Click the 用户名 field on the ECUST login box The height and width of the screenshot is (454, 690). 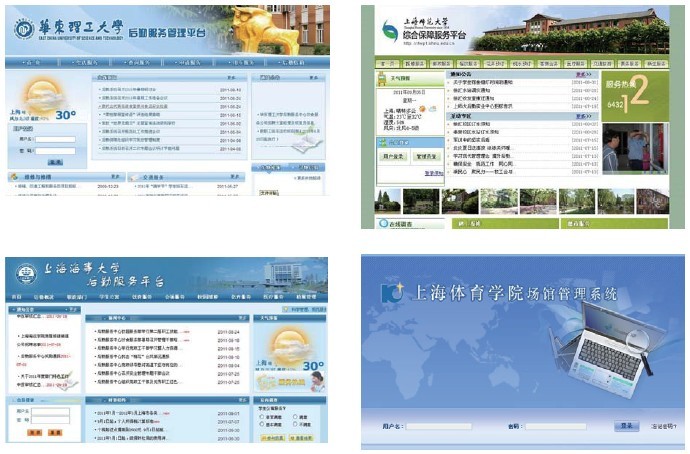(x=55, y=139)
